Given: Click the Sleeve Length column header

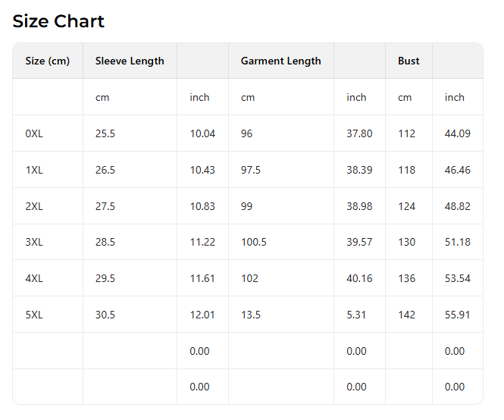Looking at the screenshot, I should pos(130,61).
